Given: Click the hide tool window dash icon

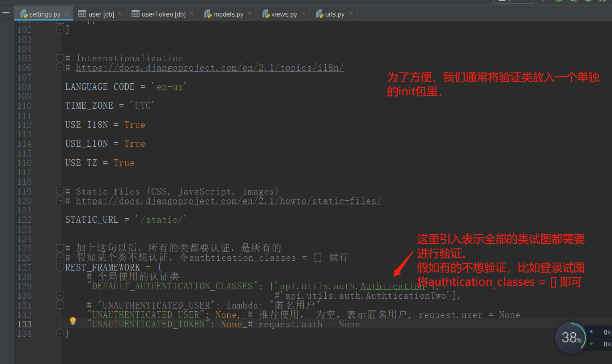Looking at the screenshot, I should [x=6, y=13].
